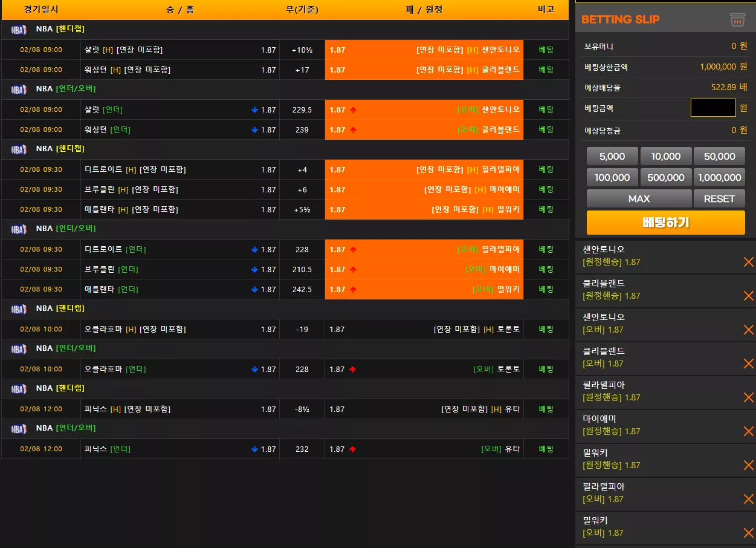Toggle 필라델피아 [오버] 228 selection

point(424,250)
